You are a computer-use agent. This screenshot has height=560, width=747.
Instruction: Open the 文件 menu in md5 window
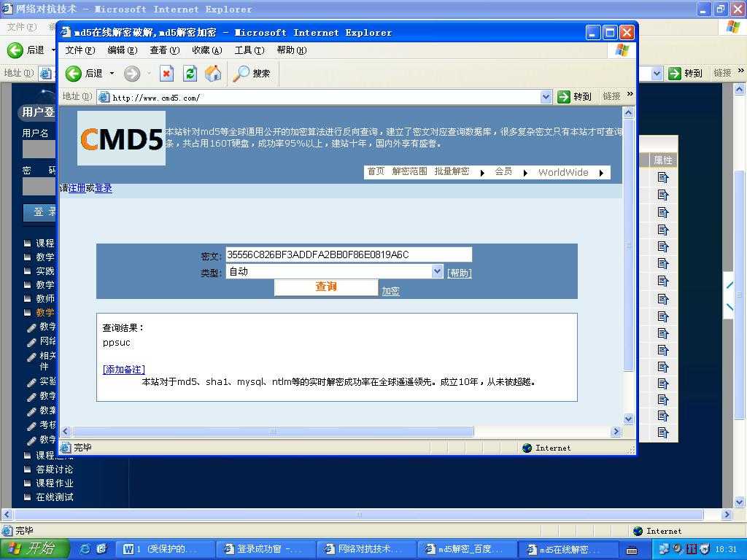click(x=80, y=50)
